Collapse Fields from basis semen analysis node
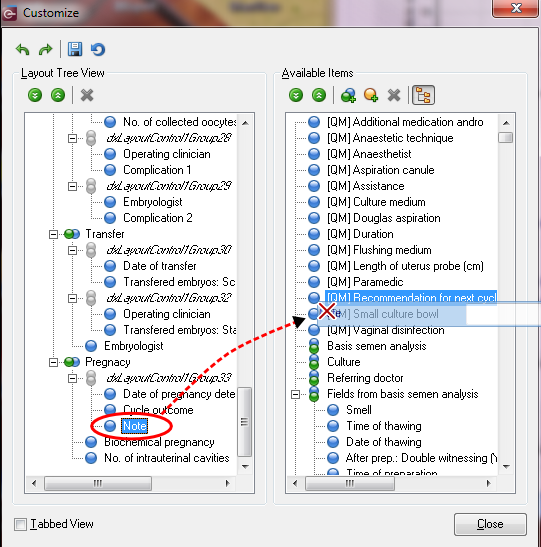The image size is (541, 547). 295,394
